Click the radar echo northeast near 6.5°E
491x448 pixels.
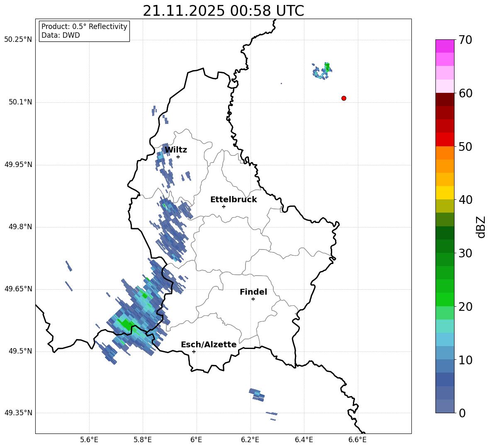(x=322, y=71)
